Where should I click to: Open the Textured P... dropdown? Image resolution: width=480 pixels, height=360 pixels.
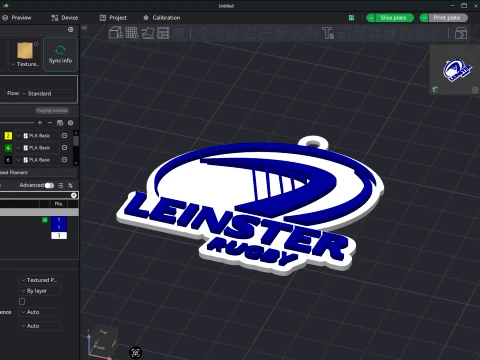tap(40, 280)
